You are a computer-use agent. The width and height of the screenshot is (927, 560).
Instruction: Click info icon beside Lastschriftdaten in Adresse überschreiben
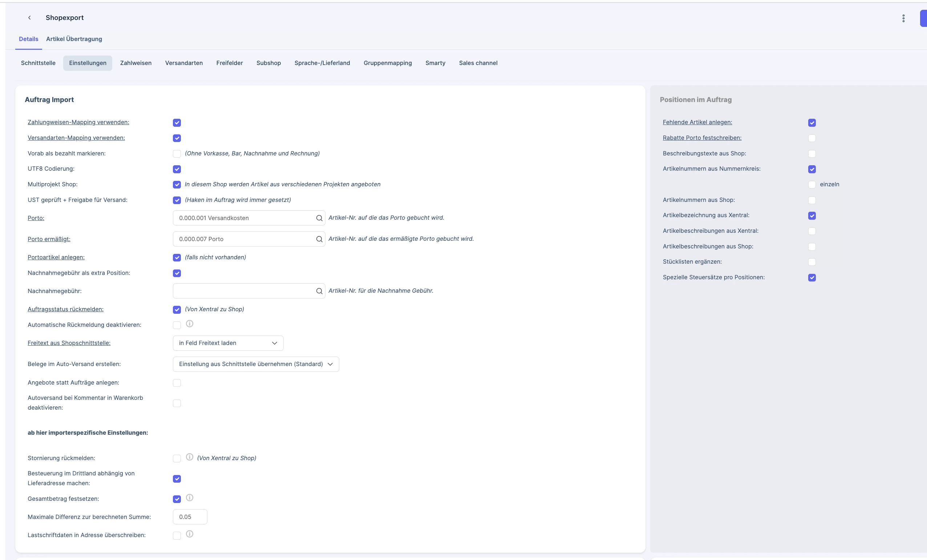coord(190,534)
